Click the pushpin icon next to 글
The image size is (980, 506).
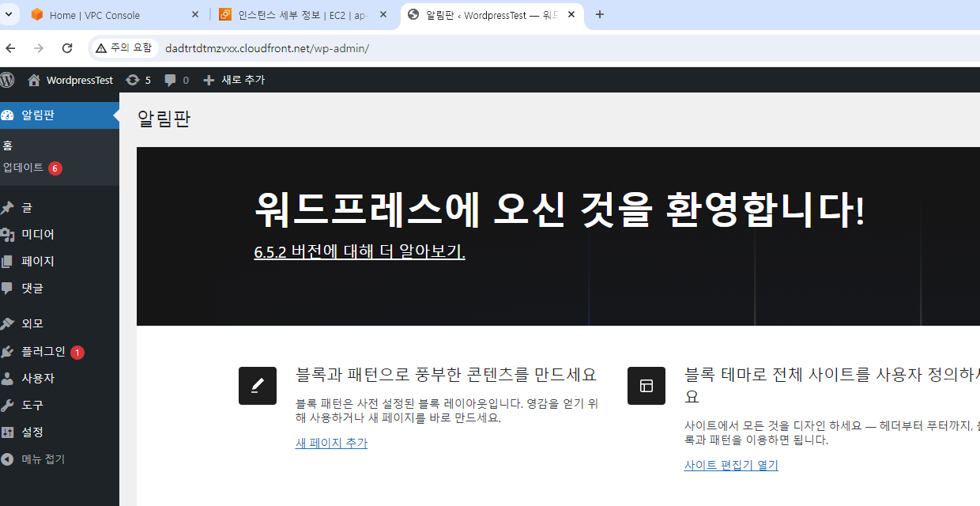(8, 208)
